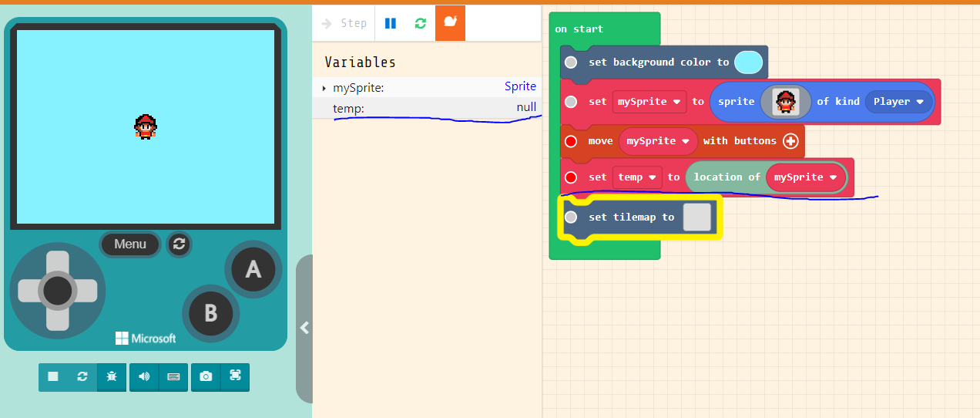Toggle breakpoint on set temp block
Image resolution: width=980 pixels, height=418 pixels.
[570, 177]
